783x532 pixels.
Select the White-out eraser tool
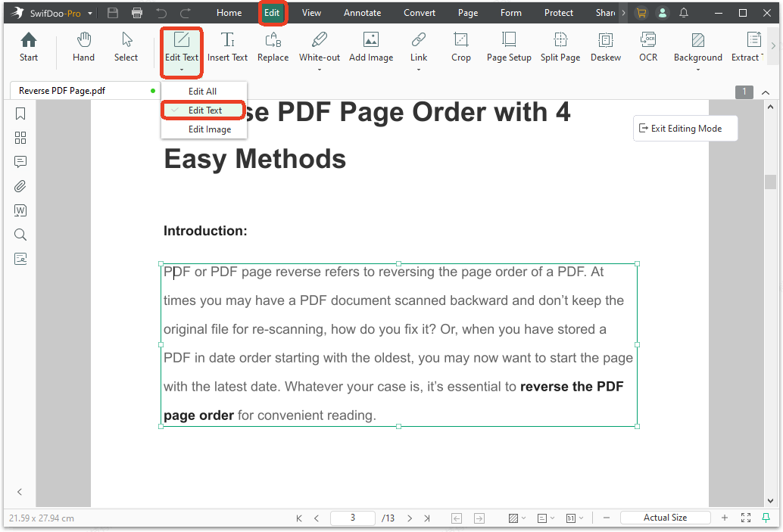click(319, 47)
